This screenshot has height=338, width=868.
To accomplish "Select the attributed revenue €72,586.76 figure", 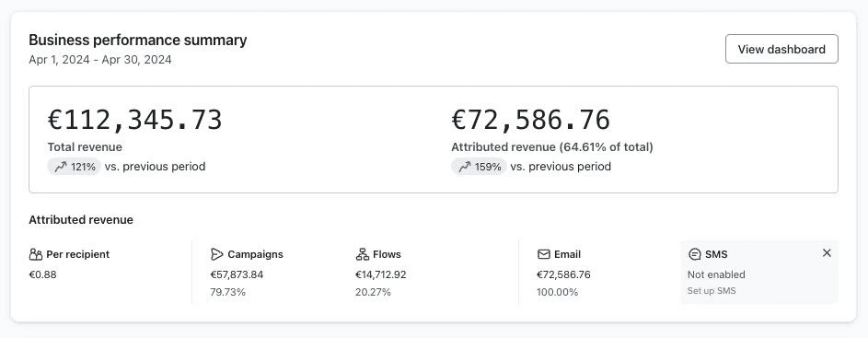I will [x=531, y=120].
